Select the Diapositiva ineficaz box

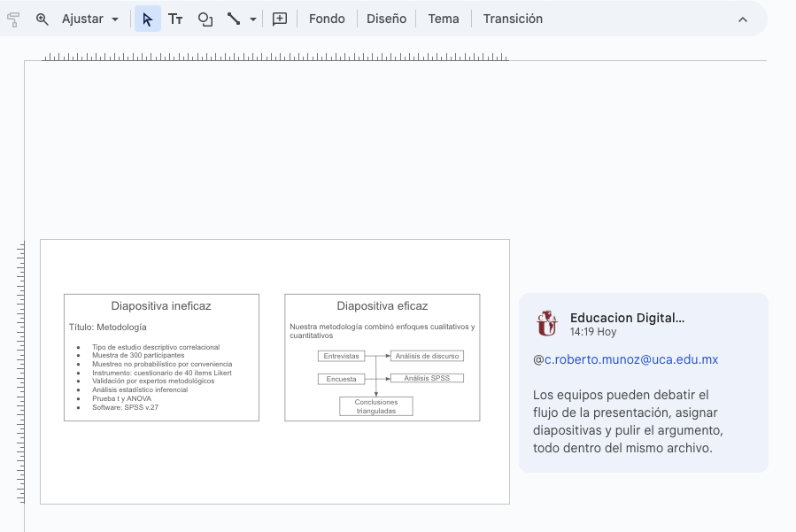coord(161,306)
